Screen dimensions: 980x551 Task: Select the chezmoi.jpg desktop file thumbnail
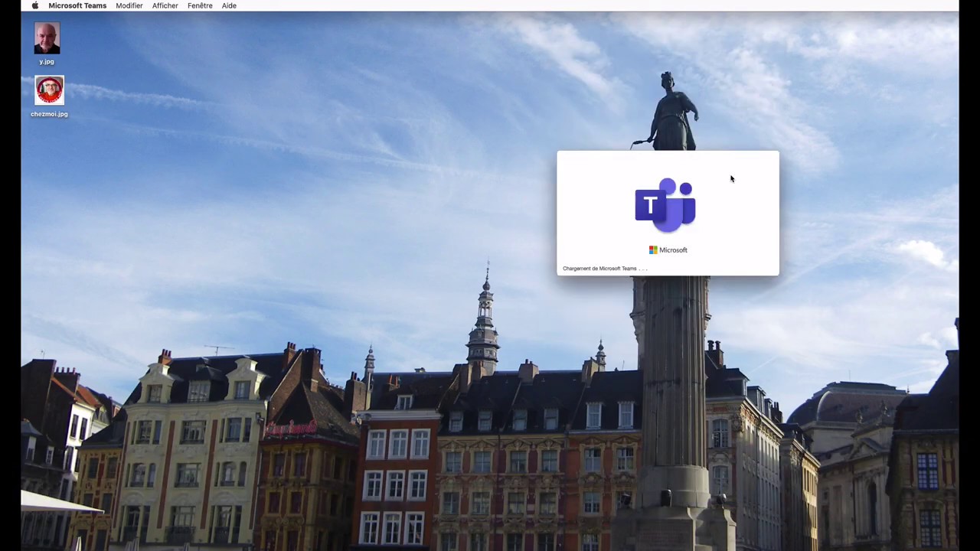click(x=49, y=90)
